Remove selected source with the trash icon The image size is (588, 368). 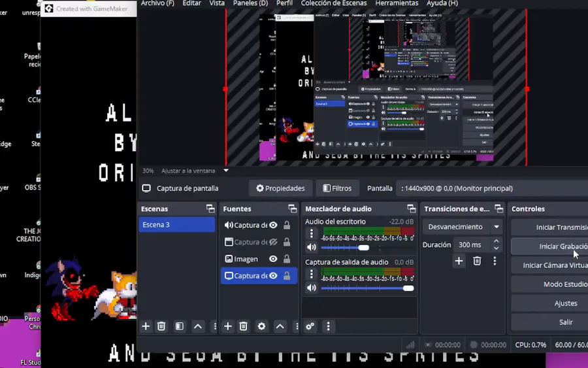point(244,326)
